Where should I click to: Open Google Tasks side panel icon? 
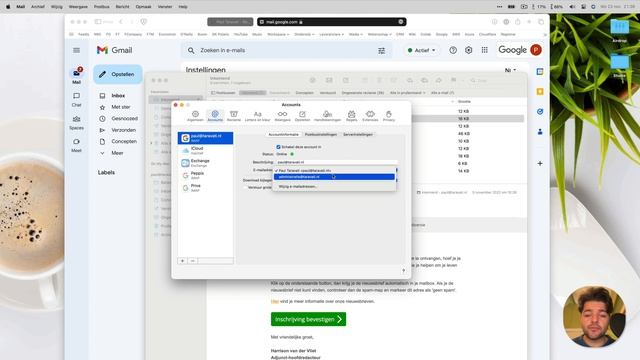540,111
